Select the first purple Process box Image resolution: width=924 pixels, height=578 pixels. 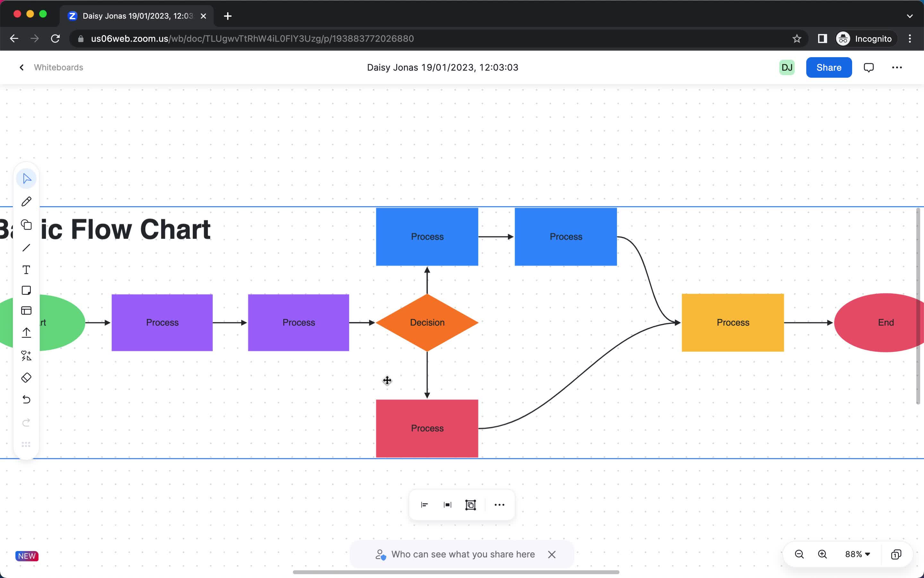pyautogui.click(x=162, y=323)
